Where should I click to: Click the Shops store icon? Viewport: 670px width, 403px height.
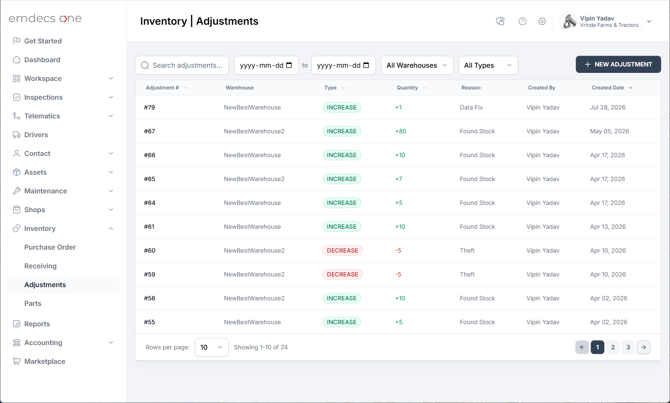coord(16,209)
